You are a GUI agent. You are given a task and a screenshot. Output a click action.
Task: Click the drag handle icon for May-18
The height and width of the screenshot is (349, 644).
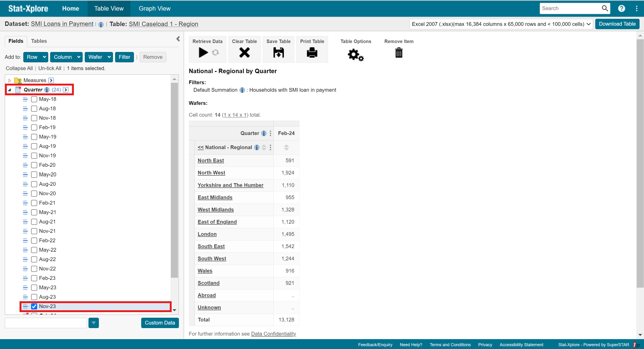coord(25,99)
